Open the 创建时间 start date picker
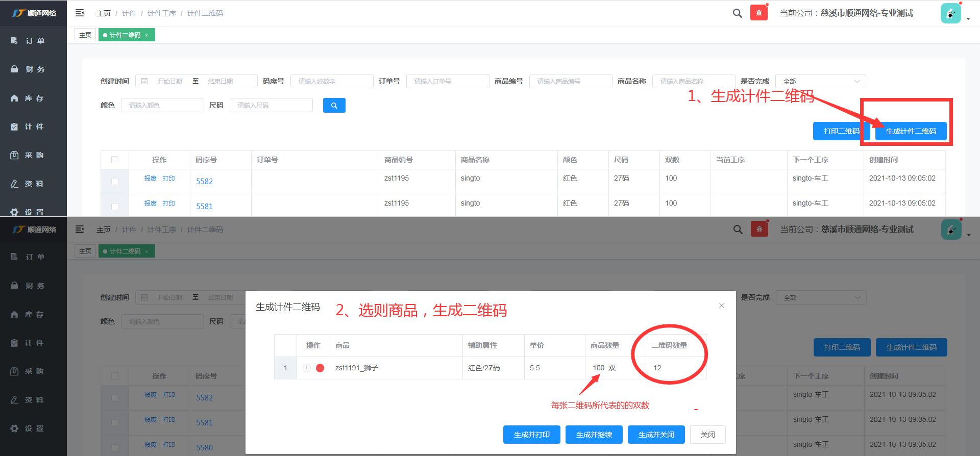Image resolution: width=980 pixels, height=456 pixels. (x=169, y=82)
